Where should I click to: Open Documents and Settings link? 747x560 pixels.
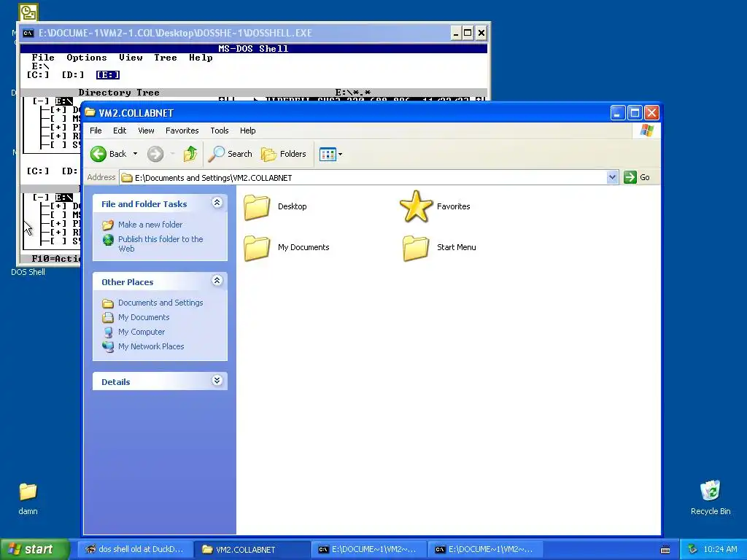(x=160, y=303)
